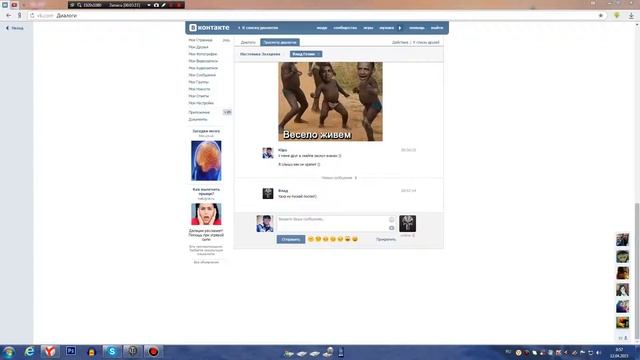This screenshot has width=640, height=360.
Task: Insert the second emoji smiley
Action: click(318, 239)
